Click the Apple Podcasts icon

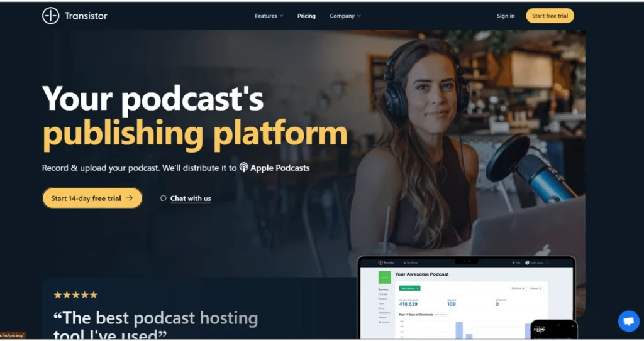click(x=244, y=168)
